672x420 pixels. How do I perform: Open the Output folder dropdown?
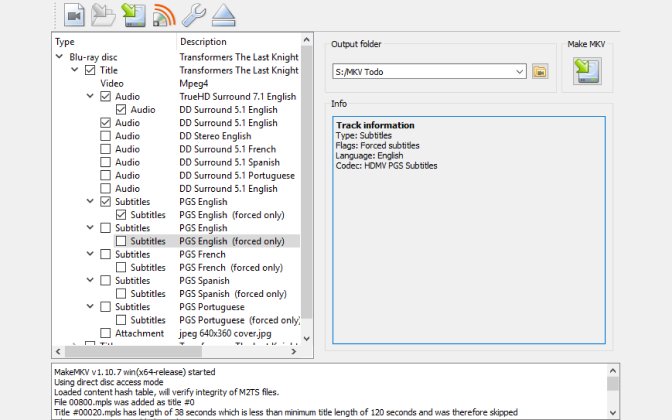tap(519, 72)
